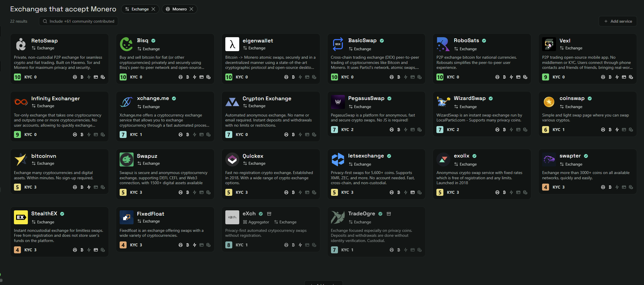
Task: Click the BasicSwap BSX logo
Action: 338,44
